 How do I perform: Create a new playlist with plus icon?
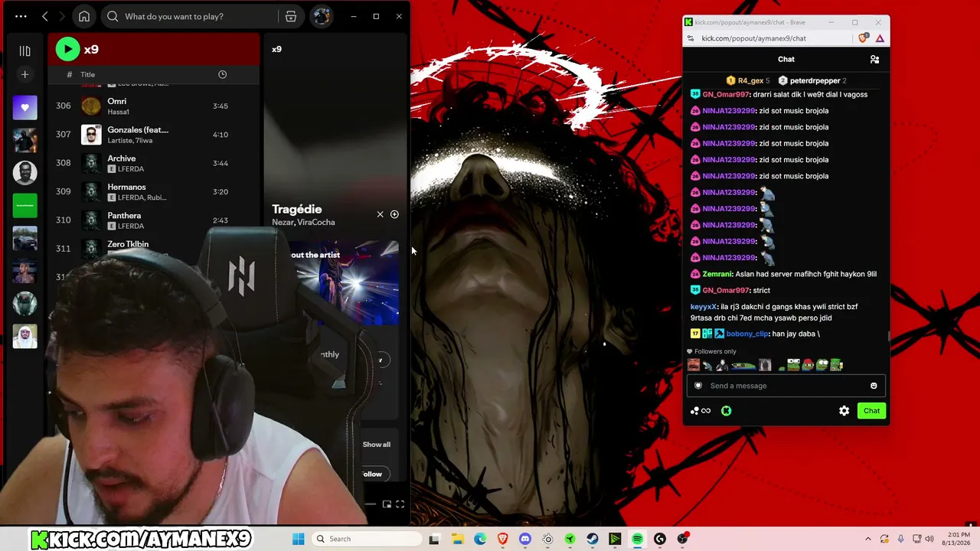tap(24, 74)
